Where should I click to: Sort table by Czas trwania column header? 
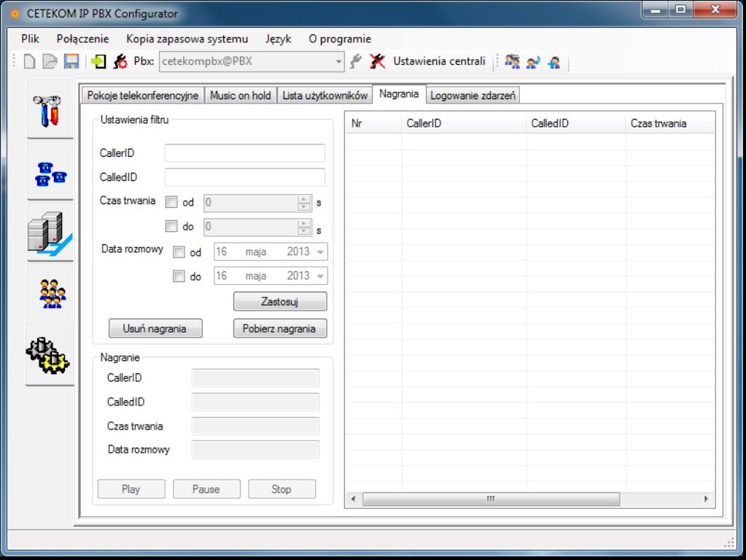click(x=670, y=123)
